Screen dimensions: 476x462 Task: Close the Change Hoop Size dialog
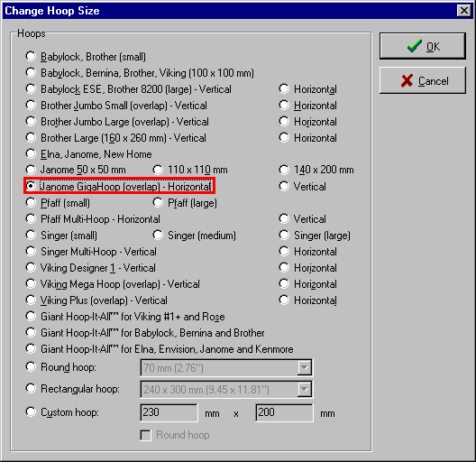click(464, 11)
